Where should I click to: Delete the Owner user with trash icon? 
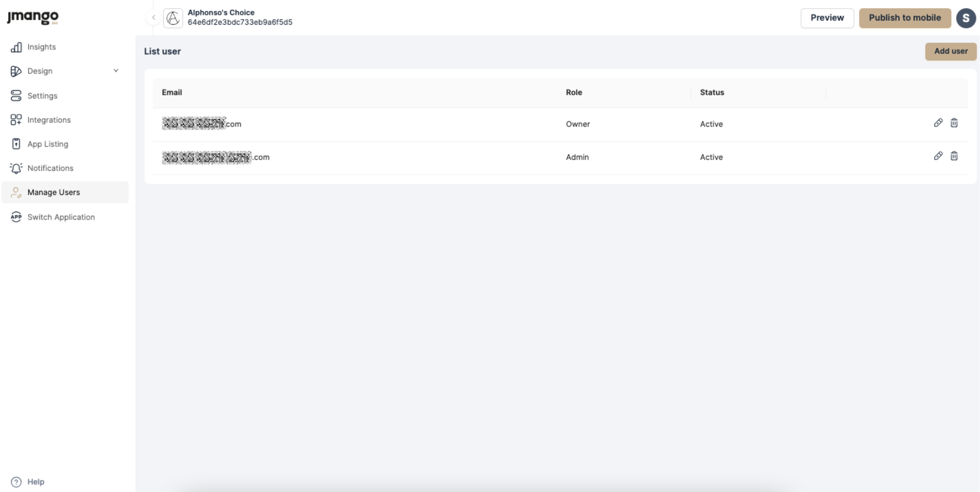pyautogui.click(x=954, y=123)
